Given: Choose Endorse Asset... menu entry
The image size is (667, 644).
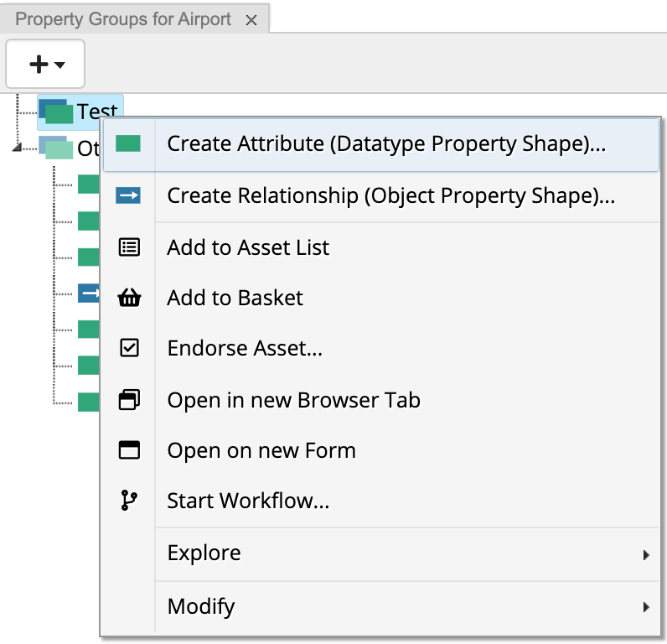Looking at the screenshot, I should (x=381, y=348).
